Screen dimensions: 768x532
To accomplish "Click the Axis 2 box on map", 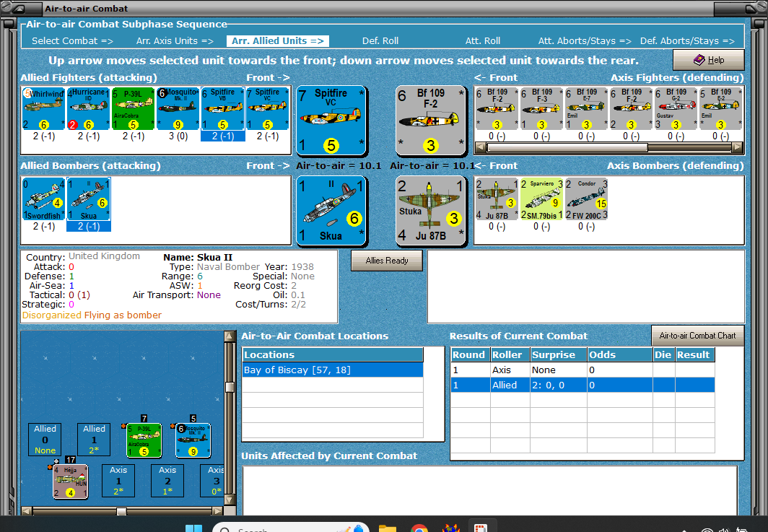I will 167,481.
